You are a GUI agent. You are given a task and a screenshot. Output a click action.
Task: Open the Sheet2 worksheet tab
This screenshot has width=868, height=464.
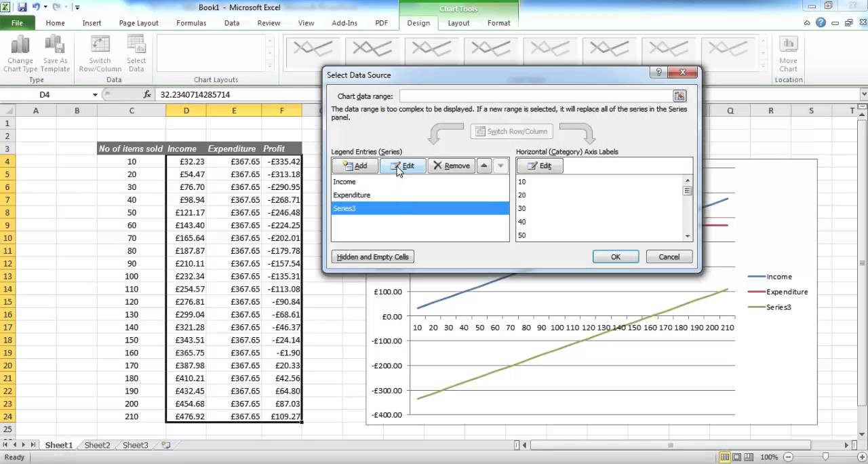coord(97,445)
